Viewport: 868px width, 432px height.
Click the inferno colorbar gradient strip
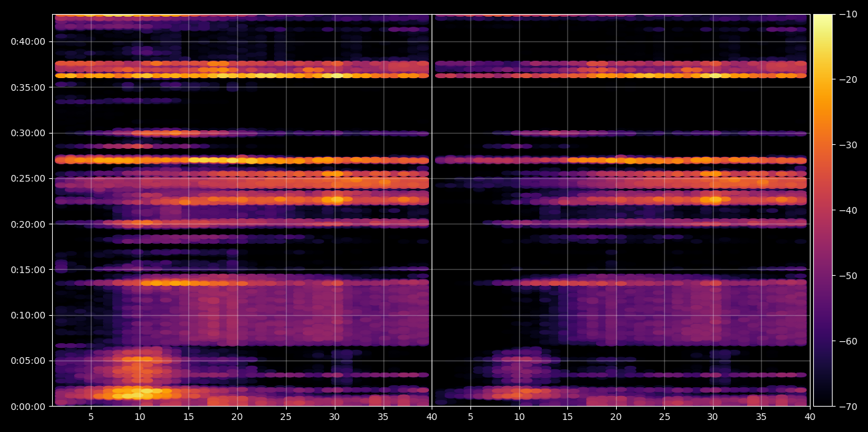(823, 210)
